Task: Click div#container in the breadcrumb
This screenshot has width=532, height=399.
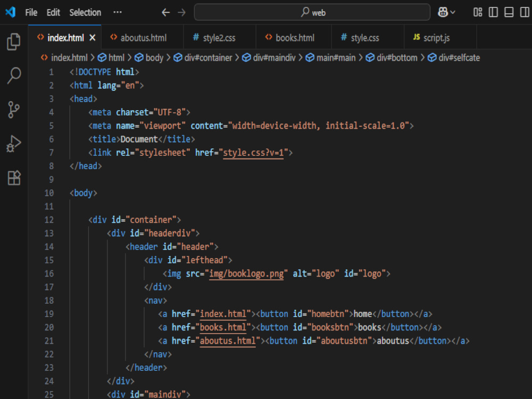Action: 207,57
